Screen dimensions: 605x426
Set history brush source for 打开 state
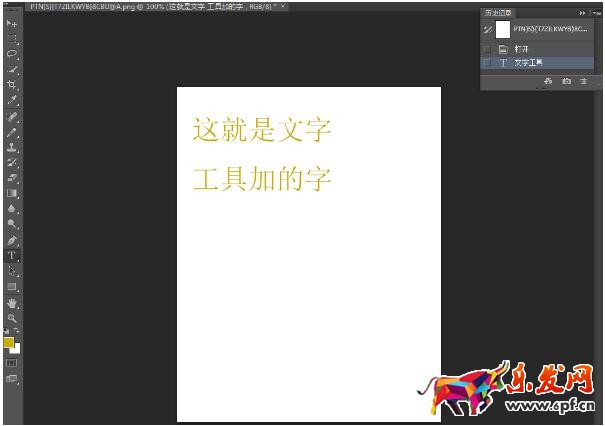tap(487, 48)
